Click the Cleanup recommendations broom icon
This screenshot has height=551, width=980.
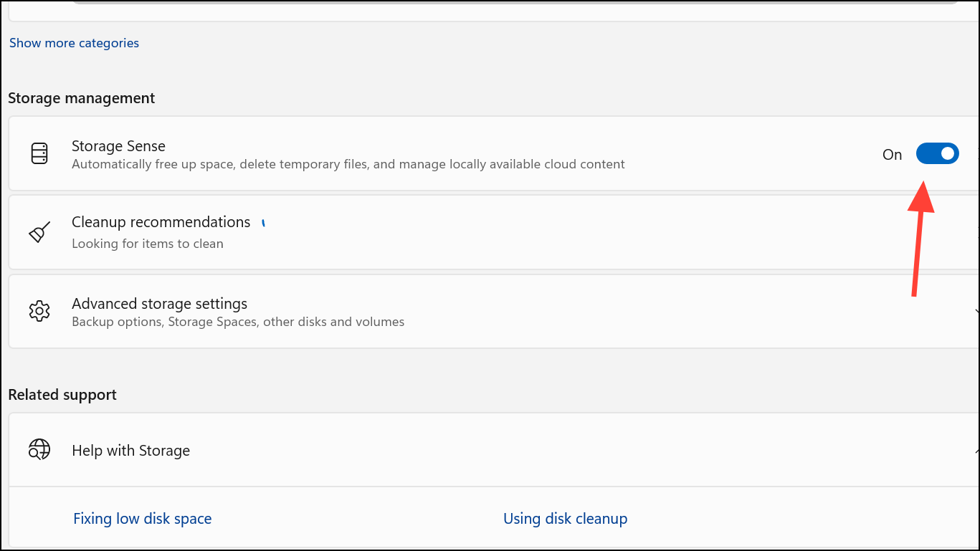coord(39,232)
